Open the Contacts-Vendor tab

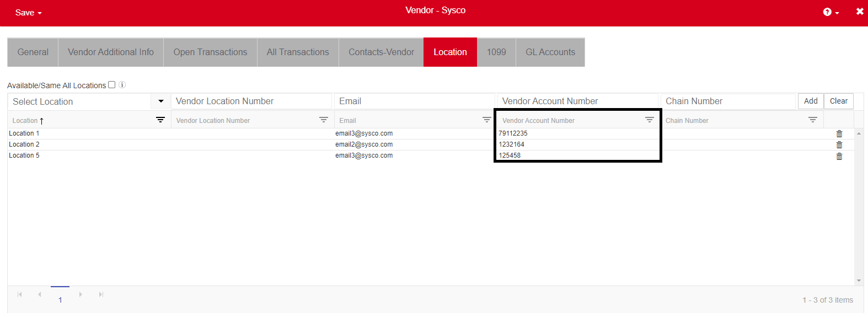(381, 52)
